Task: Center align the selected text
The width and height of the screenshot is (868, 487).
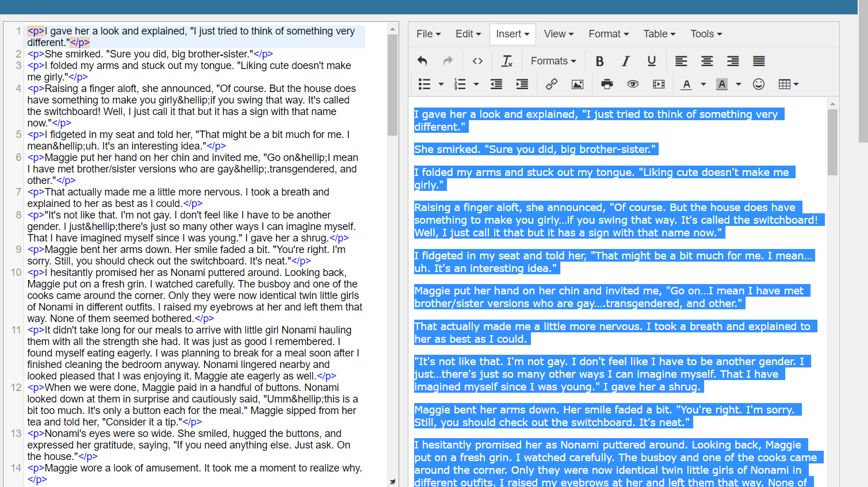Action: pos(707,61)
